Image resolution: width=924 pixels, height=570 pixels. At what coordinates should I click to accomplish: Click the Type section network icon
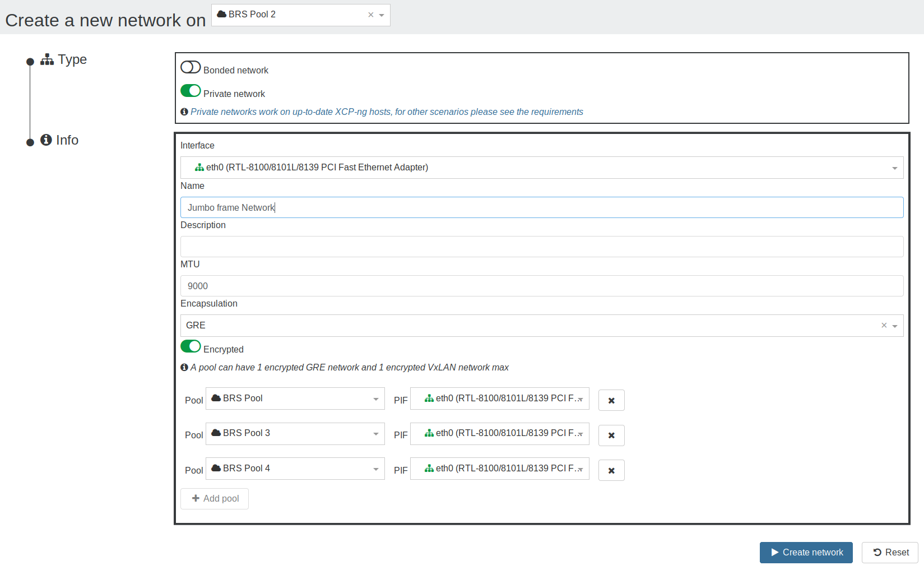tap(47, 59)
